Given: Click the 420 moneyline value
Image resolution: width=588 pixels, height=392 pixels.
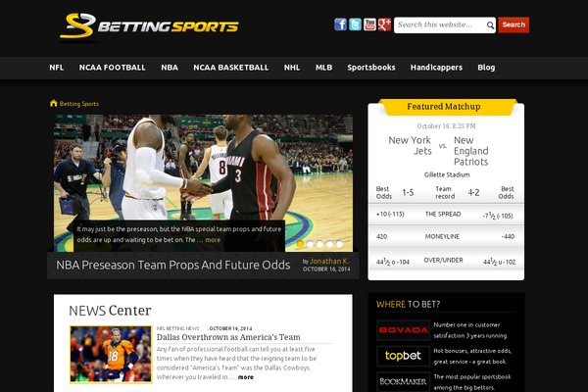Looking at the screenshot, I should (x=381, y=237).
